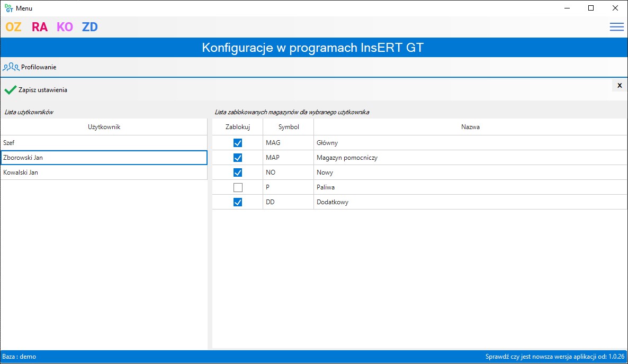Uncheck block for DD warehouse
Viewport: 628px width, 364px height.
(x=238, y=202)
